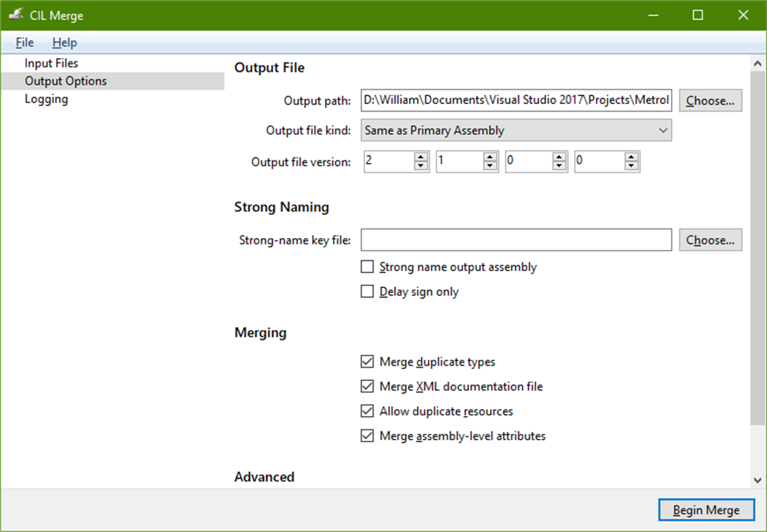Uncheck Merge duplicate types
Image resolution: width=767 pixels, height=532 pixels.
(367, 362)
